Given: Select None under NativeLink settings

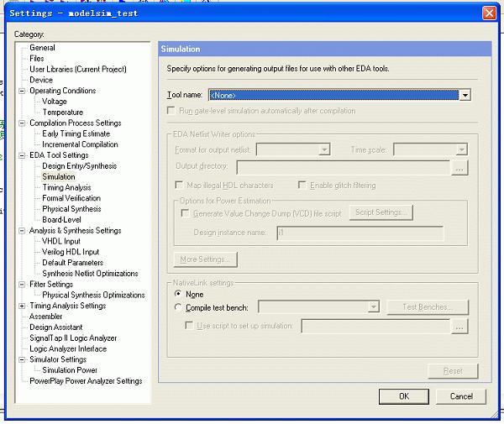Looking at the screenshot, I should (x=178, y=294).
